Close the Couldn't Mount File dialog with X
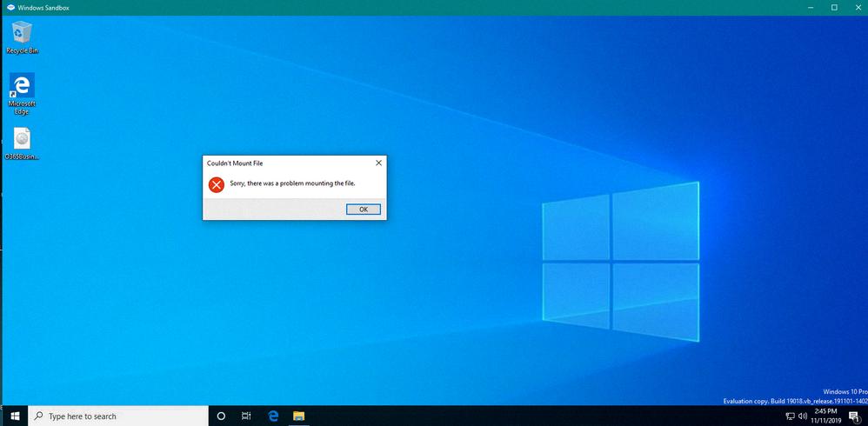The height and width of the screenshot is (426, 868). pyautogui.click(x=377, y=163)
